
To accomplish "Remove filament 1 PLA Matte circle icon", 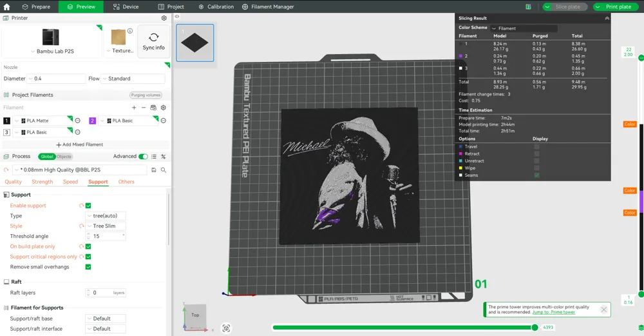I will pyautogui.click(x=78, y=121).
